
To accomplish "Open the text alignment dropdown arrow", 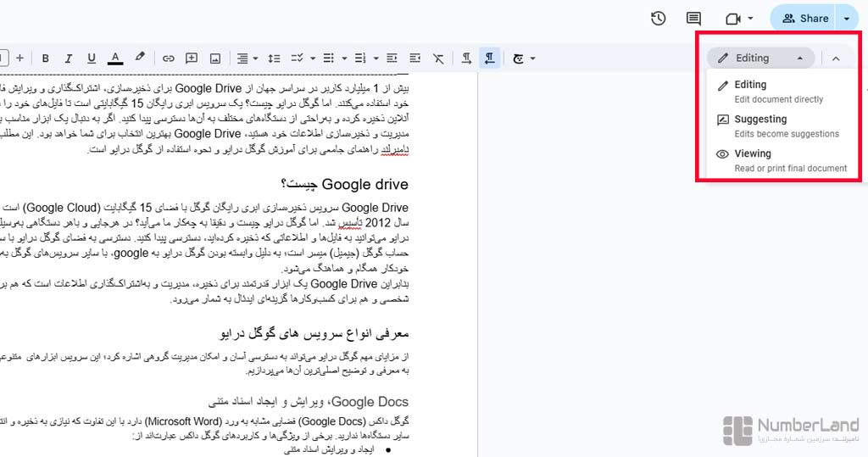I will [x=255, y=59].
